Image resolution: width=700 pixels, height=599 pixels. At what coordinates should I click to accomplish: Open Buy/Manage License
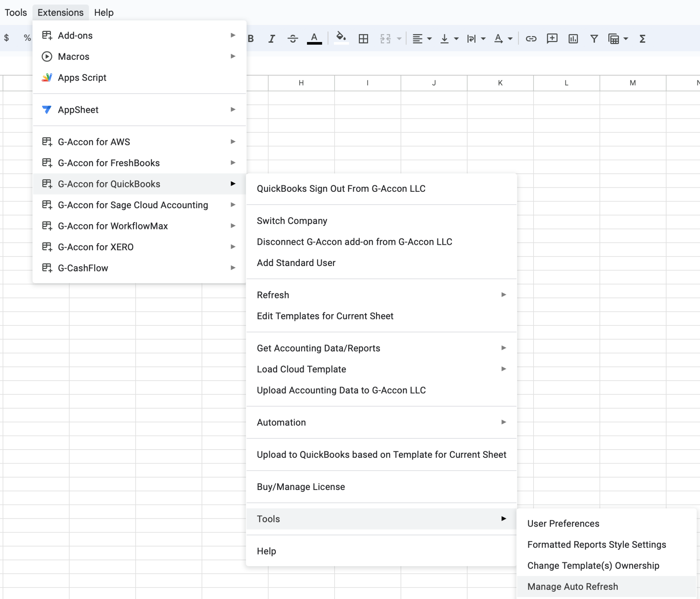tap(381, 487)
